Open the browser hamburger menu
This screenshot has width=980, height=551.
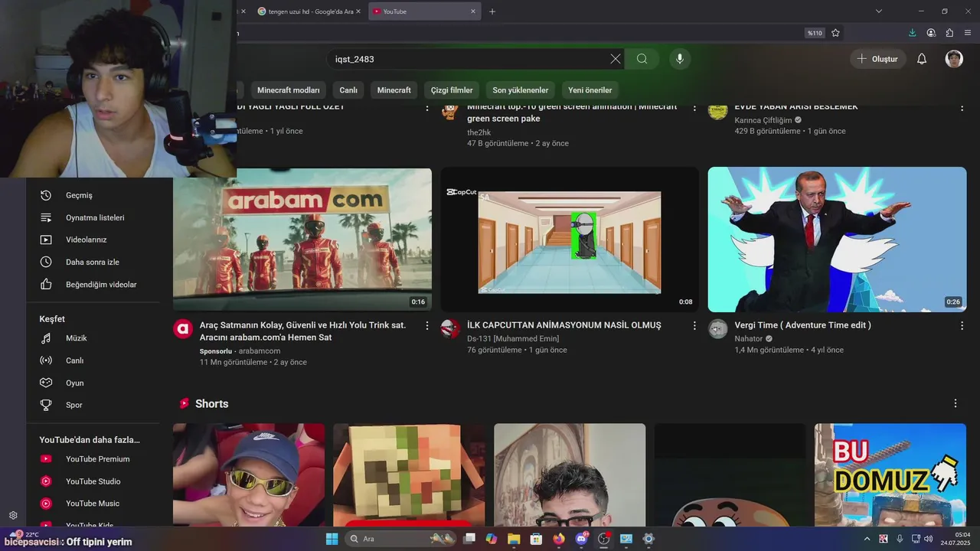968,33
